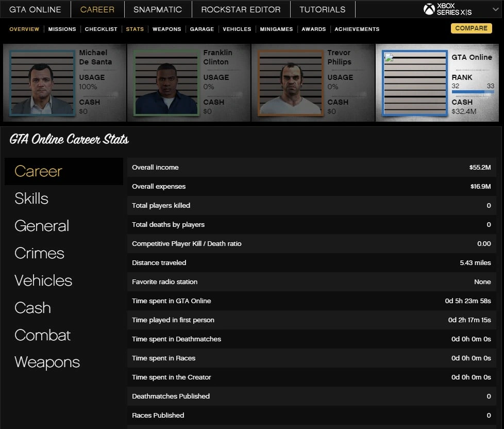Open the GARAGE sub-navigation link
The height and width of the screenshot is (429, 504).
point(202,29)
